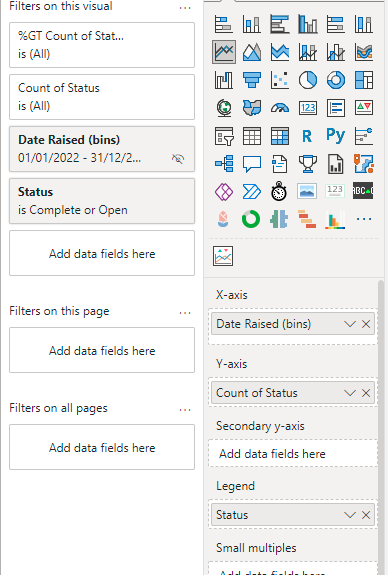Select the Line and clustered column chart
The width and height of the screenshot is (388, 575).
point(336,52)
